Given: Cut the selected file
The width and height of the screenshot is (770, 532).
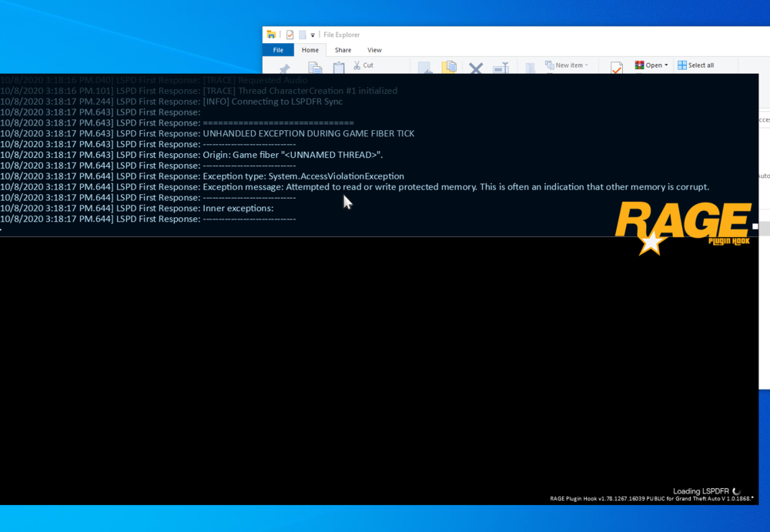Looking at the screenshot, I should tap(361, 66).
